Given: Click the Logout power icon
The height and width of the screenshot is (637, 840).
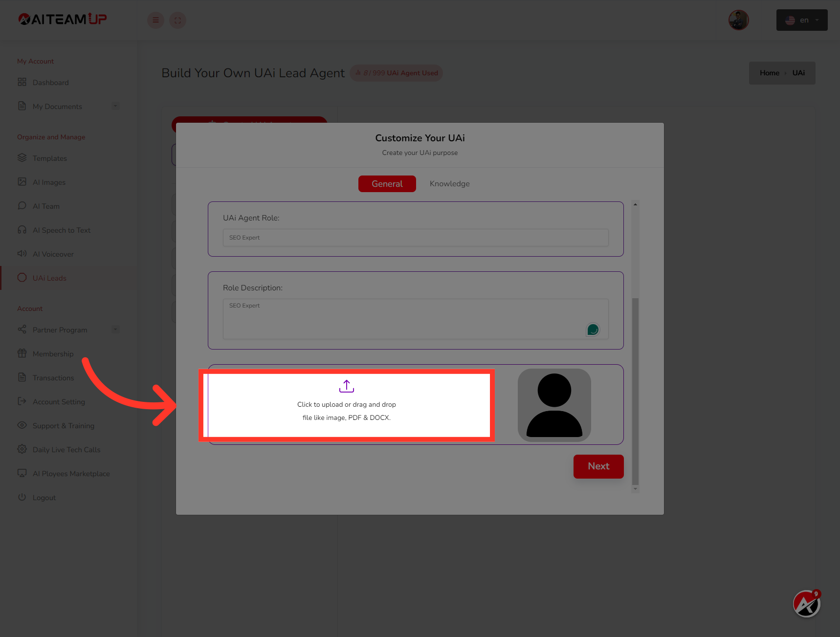Looking at the screenshot, I should click(x=22, y=497).
